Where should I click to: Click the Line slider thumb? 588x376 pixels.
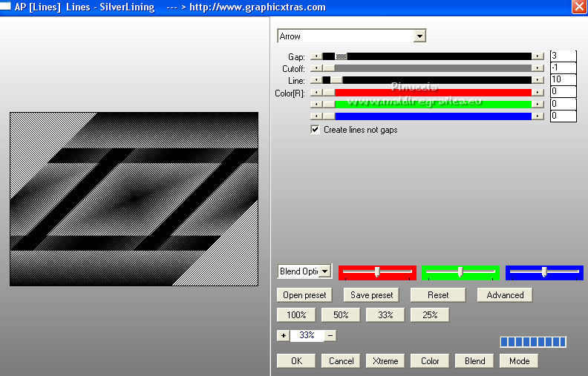point(336,80)
